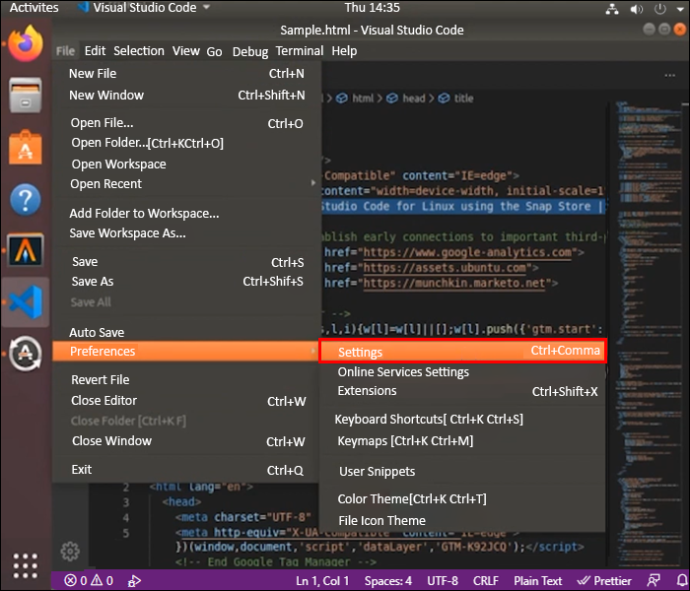Choose Extensions in Preferences submenu
The height and width of the screenshot is (591, 690).
463,391
